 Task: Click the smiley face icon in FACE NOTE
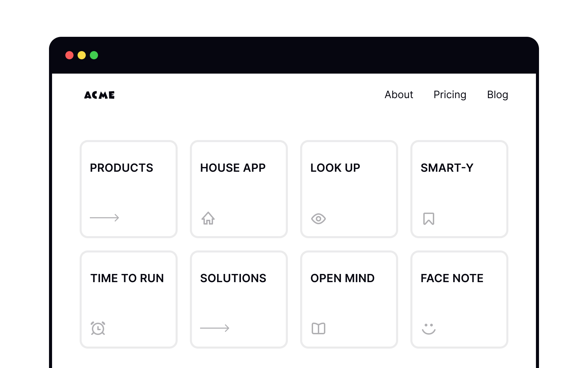[428, 328]
